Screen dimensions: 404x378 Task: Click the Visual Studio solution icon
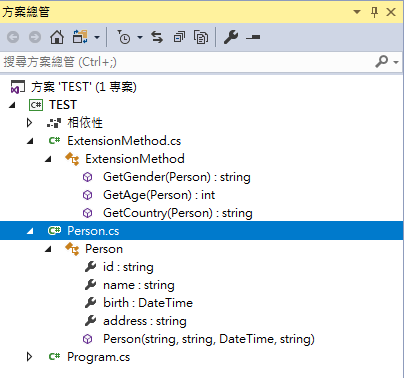tap(18, 87)
